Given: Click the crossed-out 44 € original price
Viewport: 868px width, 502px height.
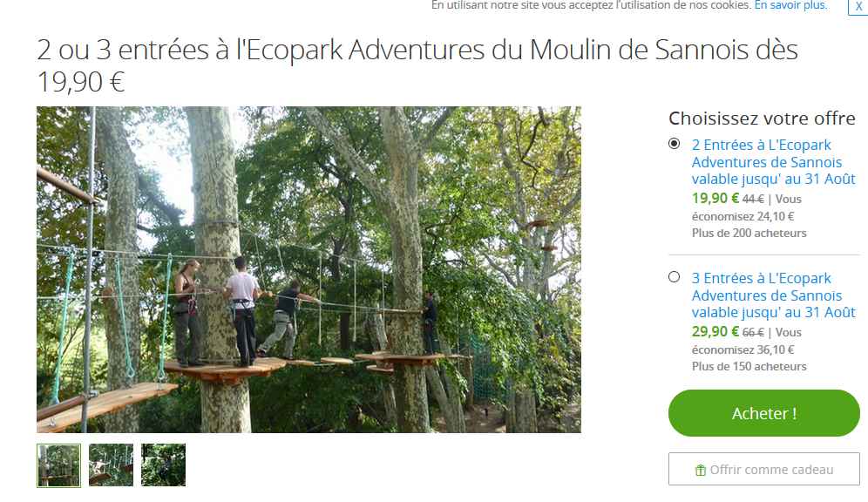Looking at the screenshot, I should click(x=753, y=199).
